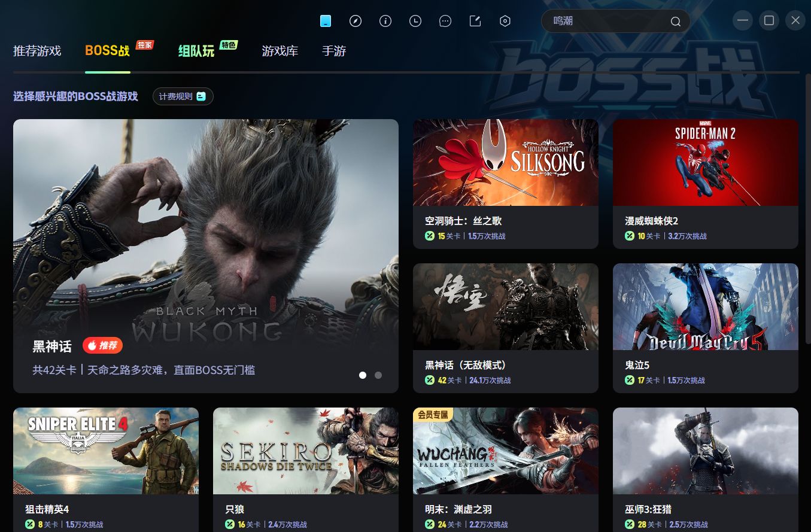Open the Black Myth Wukong featured banner
Viewport: 811px width, 532px height.
[206, 256]
